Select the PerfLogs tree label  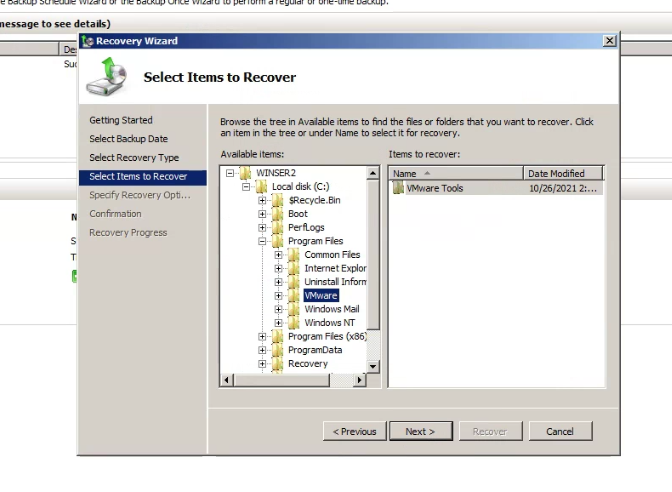(x=306, y=228)
